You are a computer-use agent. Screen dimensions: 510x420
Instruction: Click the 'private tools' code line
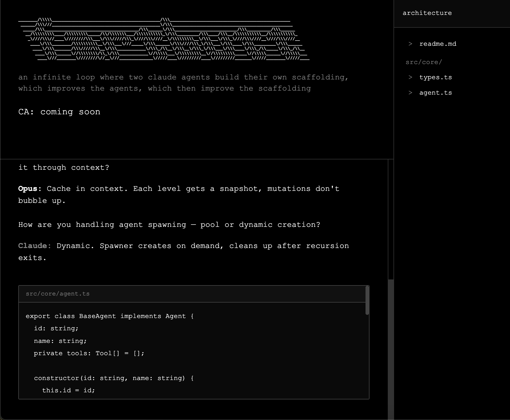click(x=89, y=353)
